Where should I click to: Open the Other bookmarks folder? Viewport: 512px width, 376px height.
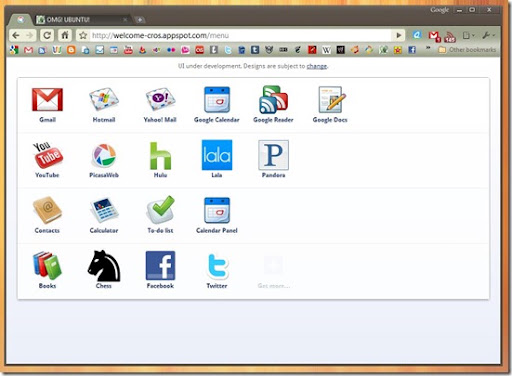(467, 50)
